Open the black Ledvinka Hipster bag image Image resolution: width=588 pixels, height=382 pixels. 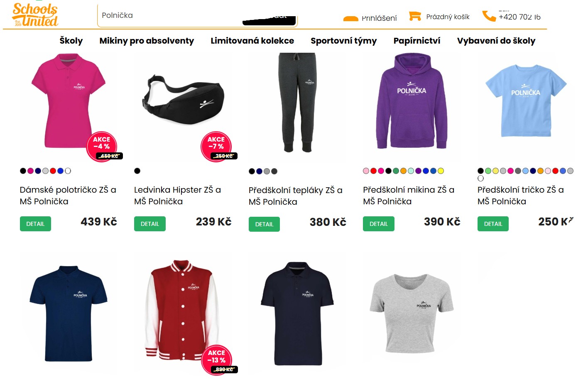coord(183,100)
